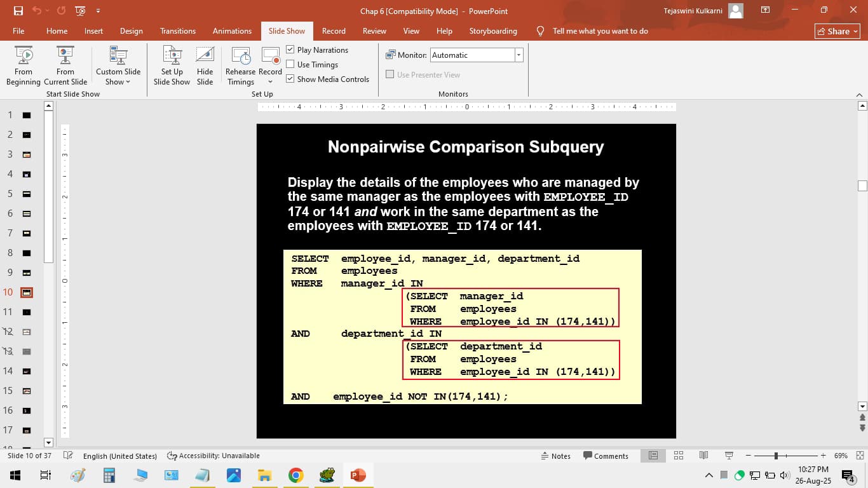Open the Record dropdown arrow
The image size is (868, 488).
270,81
